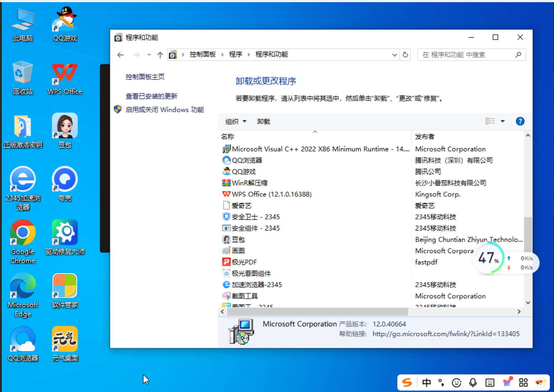Click the AI assistant mascot on input bar
The image size is (554, 392).
[540, 383]
